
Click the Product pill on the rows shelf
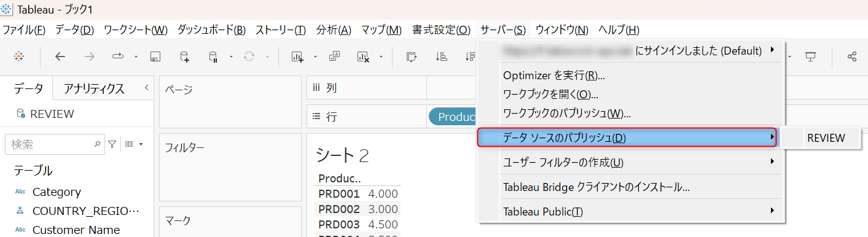point(453,117)
